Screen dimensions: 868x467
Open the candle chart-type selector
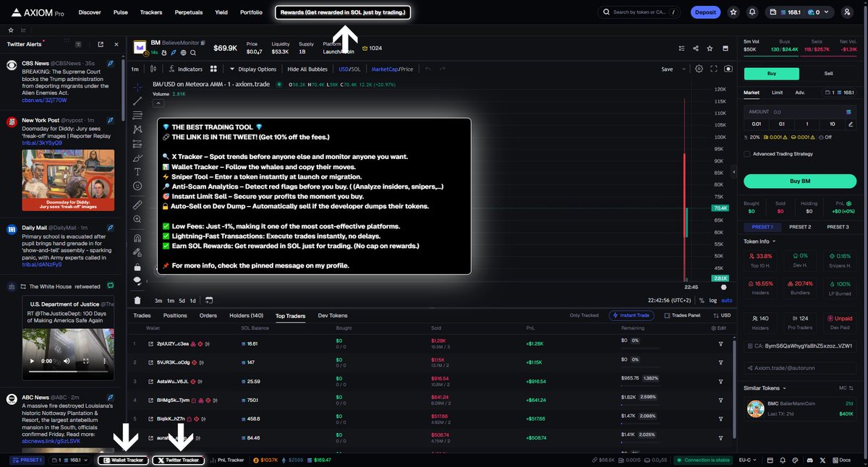tap(153, 69)
